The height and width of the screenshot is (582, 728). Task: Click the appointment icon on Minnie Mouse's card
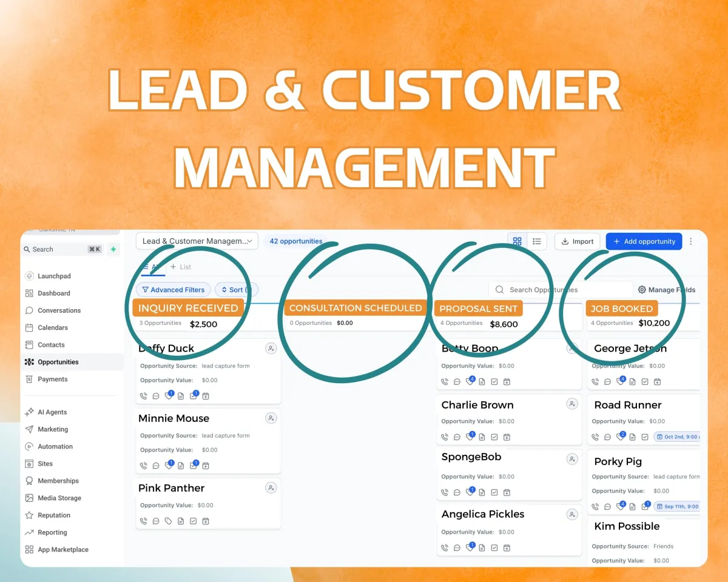(206, 466)
